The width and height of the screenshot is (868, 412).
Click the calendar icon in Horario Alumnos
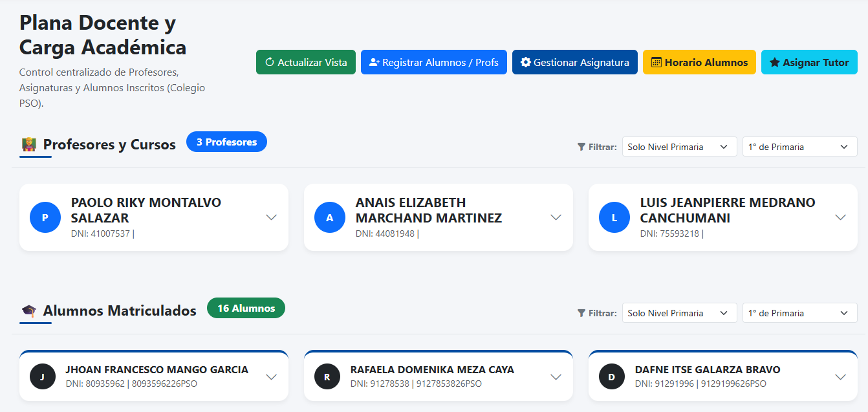(x=656, y=63)
